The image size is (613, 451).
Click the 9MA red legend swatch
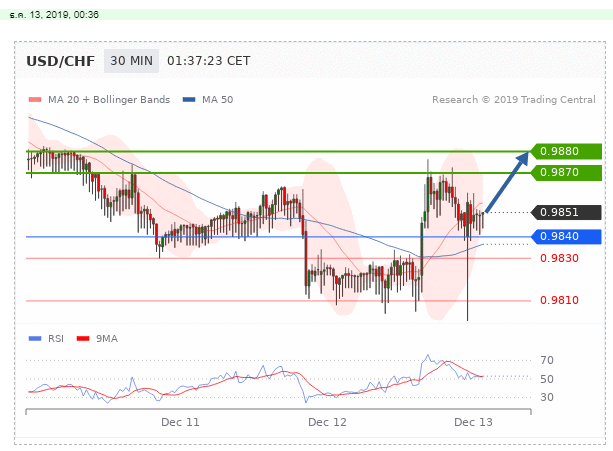[83, 338]
